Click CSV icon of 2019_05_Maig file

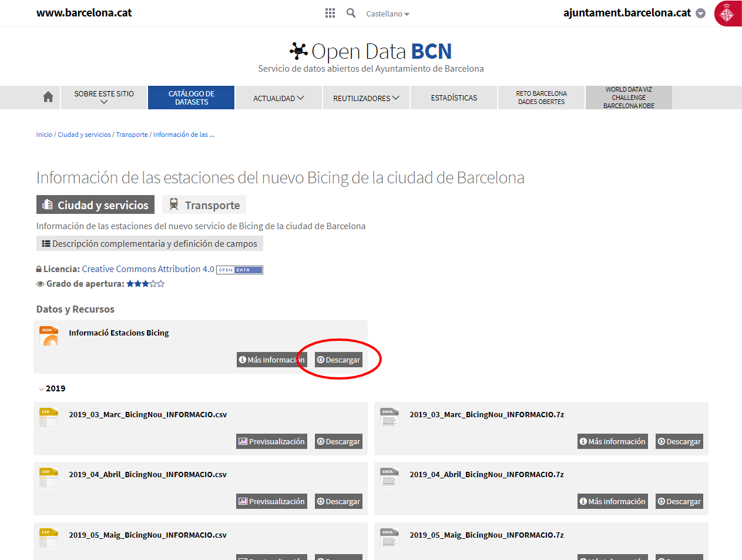[49, 538]
